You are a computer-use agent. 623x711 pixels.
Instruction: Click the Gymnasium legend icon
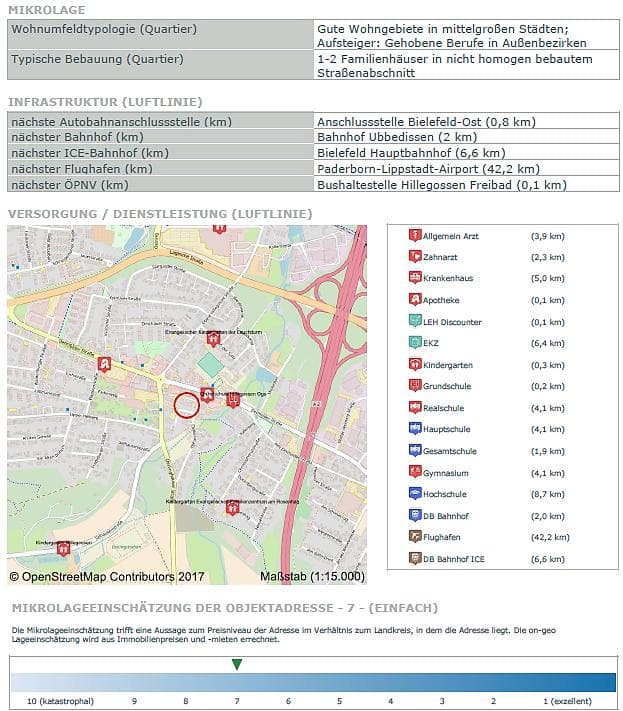pos(415,472)
